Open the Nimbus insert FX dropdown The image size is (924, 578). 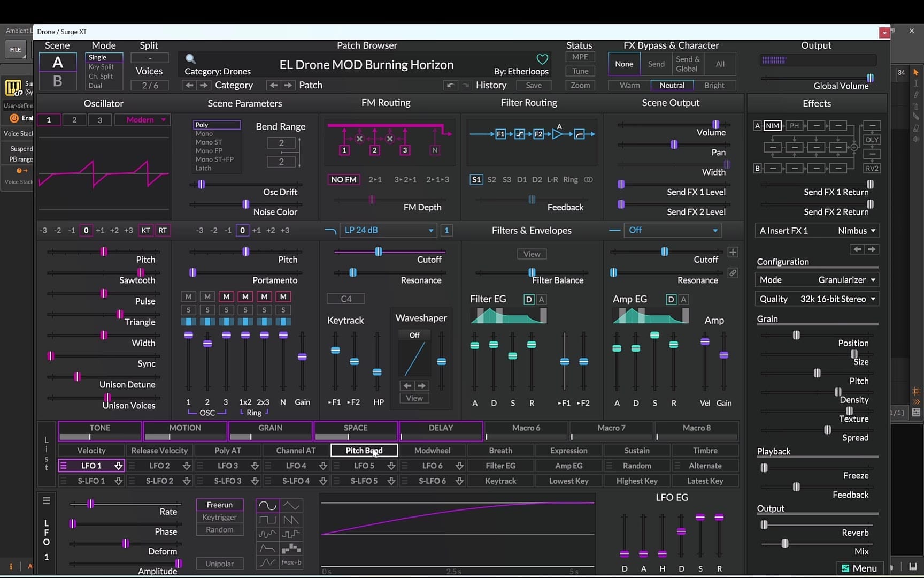[817, 231]
